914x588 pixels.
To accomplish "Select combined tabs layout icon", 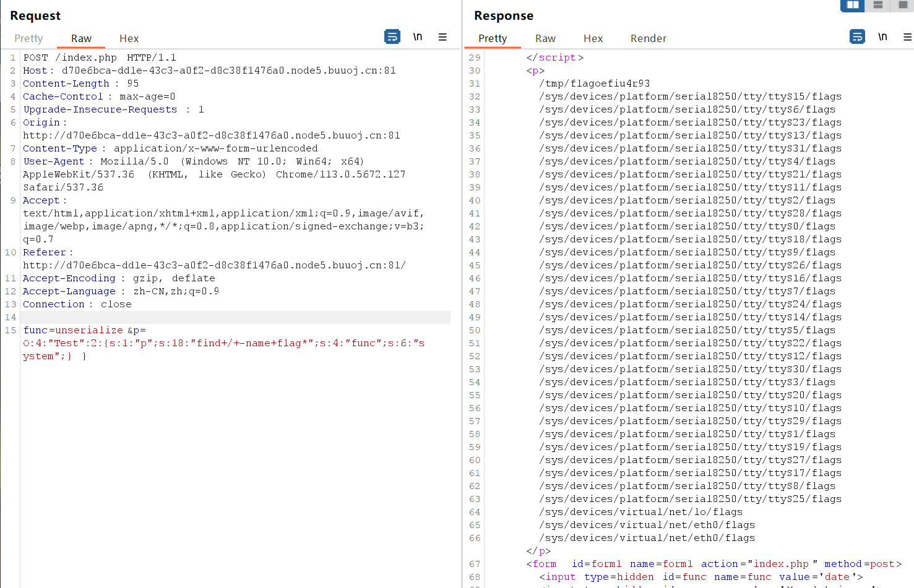I will [902, 5].
